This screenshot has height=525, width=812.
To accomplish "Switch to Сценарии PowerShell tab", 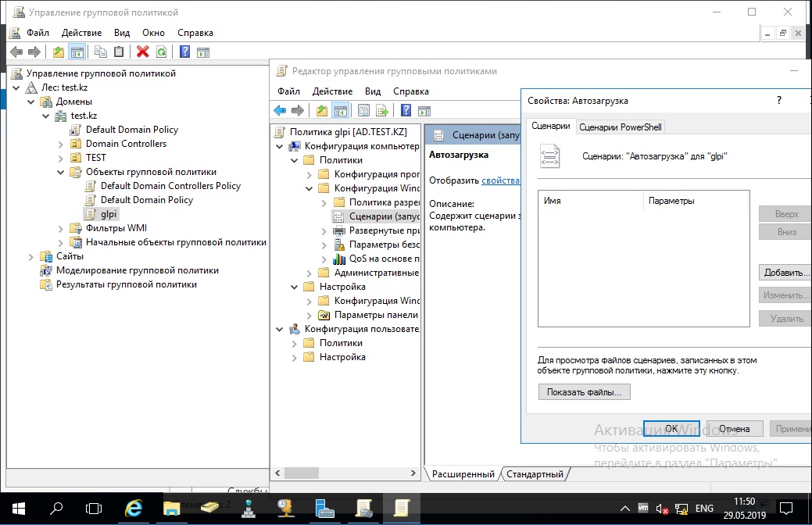I will pyautogui.click(x=621, y=127).
